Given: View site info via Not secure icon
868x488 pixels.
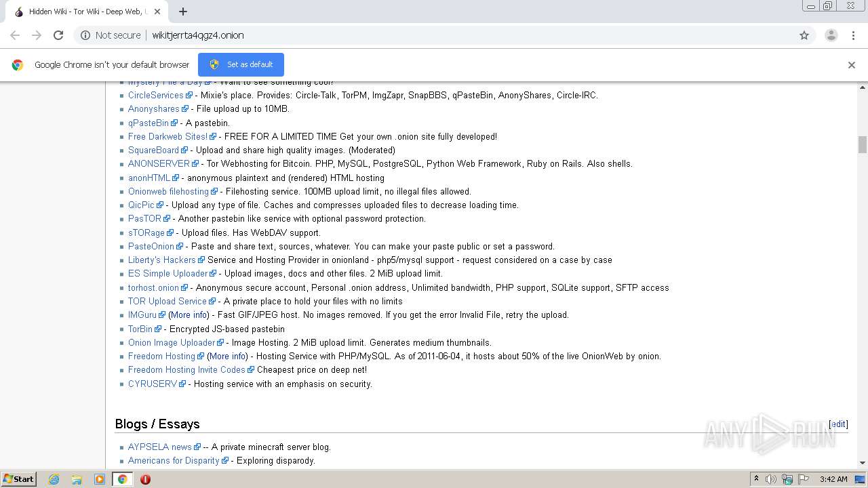Looking at the screenshot, I should point(111,35).
